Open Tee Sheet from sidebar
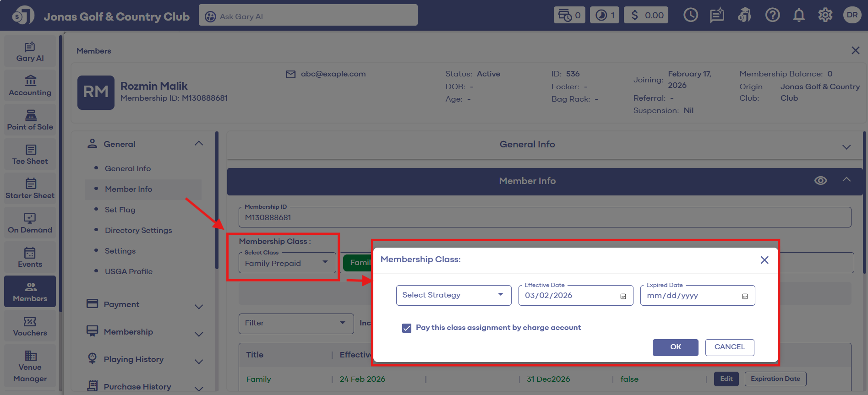Screen dimensions: 868x395 [30, 155]
